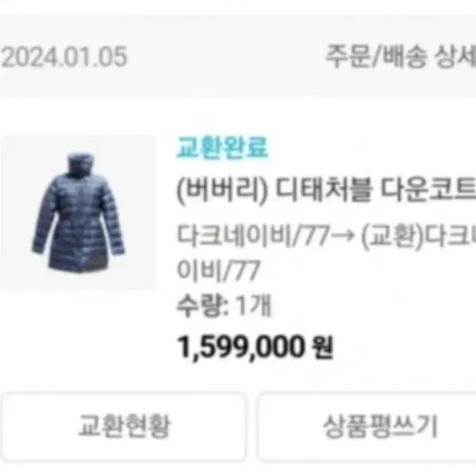The image size is (476, 476).
Task: Click the gray order header bar
Action: click(x=238, y=56)
